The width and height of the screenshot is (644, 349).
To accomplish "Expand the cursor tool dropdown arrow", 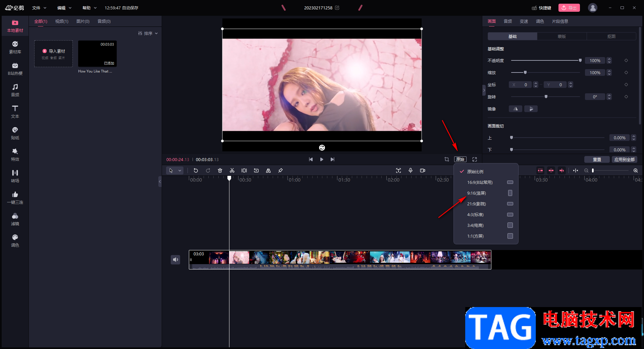I will tap(180, 170).
